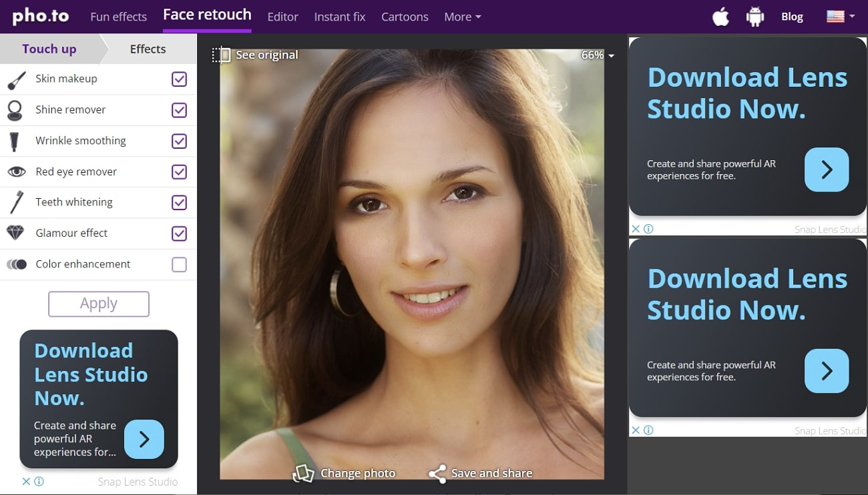The width and height of the screenshot is (868, 495).
Task: Click the Wrinkle smoothing label
Action: pos(81,141)
